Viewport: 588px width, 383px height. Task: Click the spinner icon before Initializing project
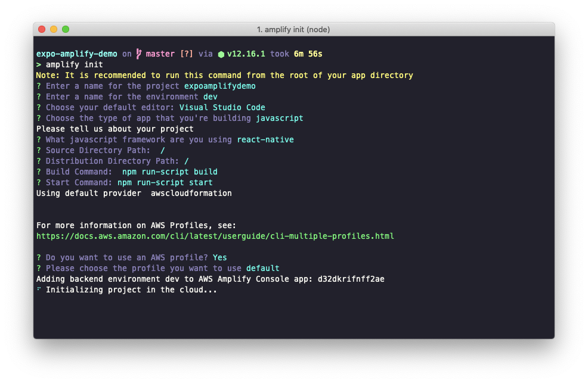tap(39, 289)
